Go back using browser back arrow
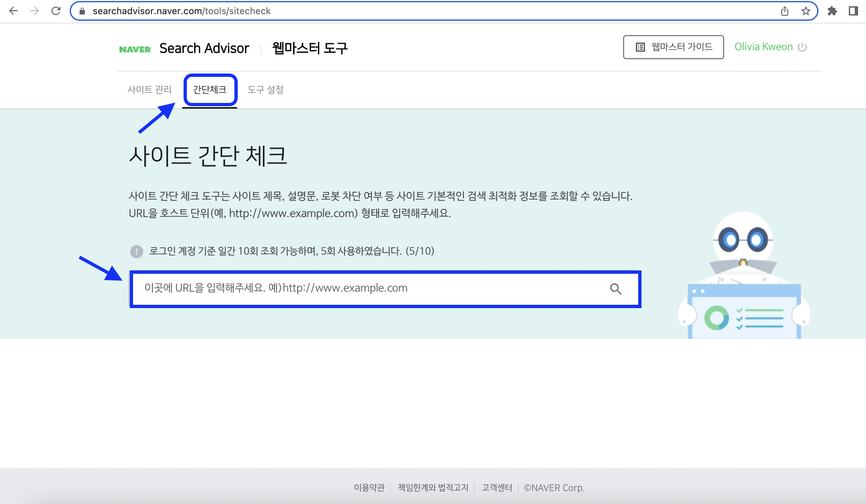 click(14, 11)
